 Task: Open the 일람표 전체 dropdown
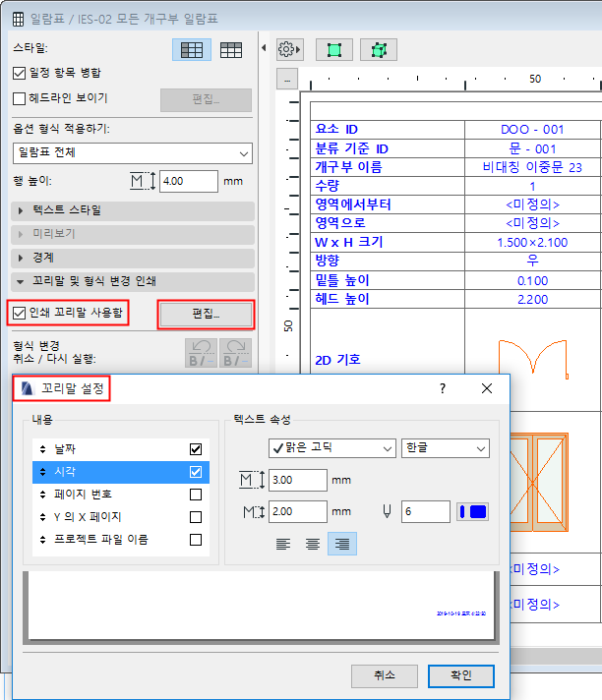point(133,153)
